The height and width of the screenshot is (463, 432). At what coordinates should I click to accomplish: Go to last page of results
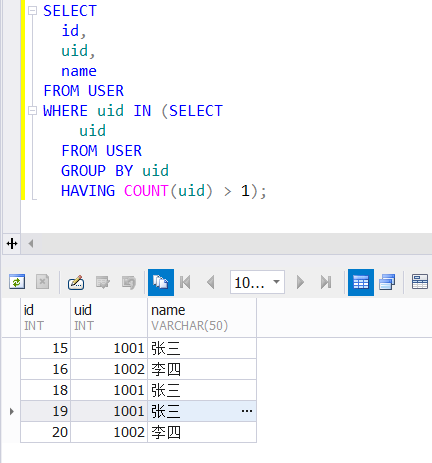pos(326,282)
